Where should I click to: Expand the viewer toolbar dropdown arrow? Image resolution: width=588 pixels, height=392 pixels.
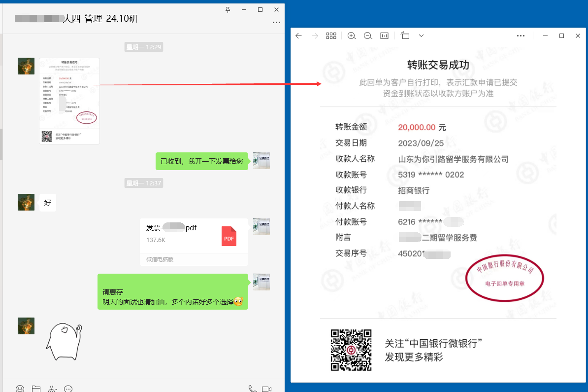pyautogui.click(x=421, y=36)
